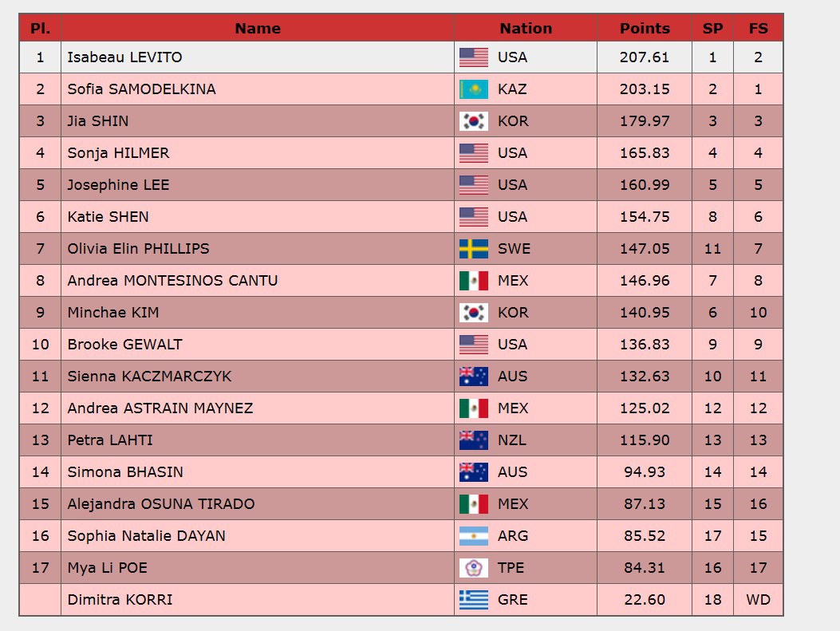The image size is (840, 631).
Task: Select skater name Isabeau LEVITO
Action: (x=124, y=57)
